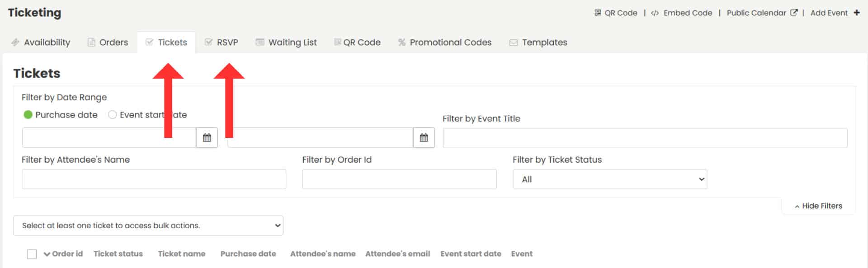Click the Waiting List tab icon
The width and height of the screenshot is (868, 268).
click(x=259, y=42)
